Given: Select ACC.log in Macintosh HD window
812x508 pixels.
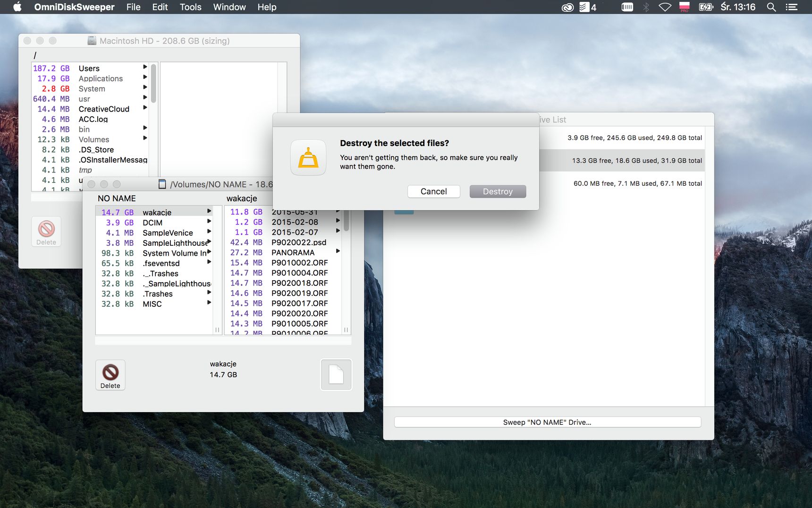Looking at the screenshot, I should [90, 119].
